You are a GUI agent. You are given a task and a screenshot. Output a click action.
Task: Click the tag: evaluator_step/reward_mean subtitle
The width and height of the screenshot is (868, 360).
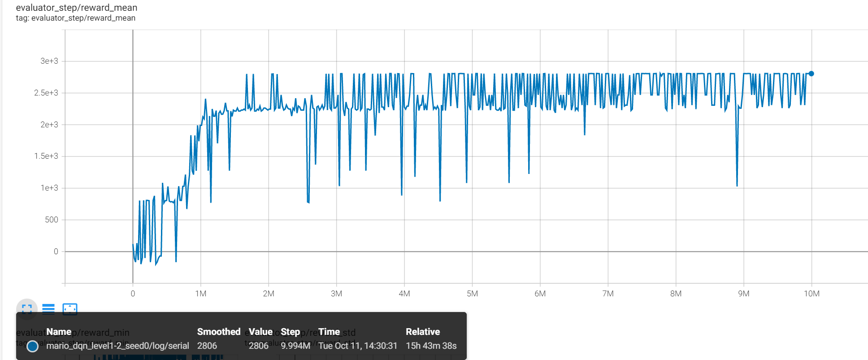pyautogui.click(x=75, y=18)
